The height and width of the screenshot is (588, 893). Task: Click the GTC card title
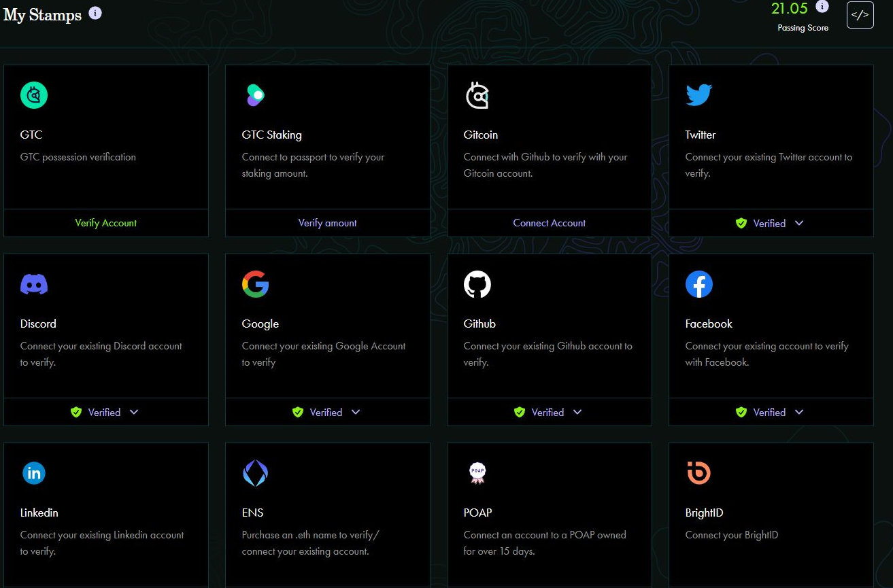click(x=31, y=135)
